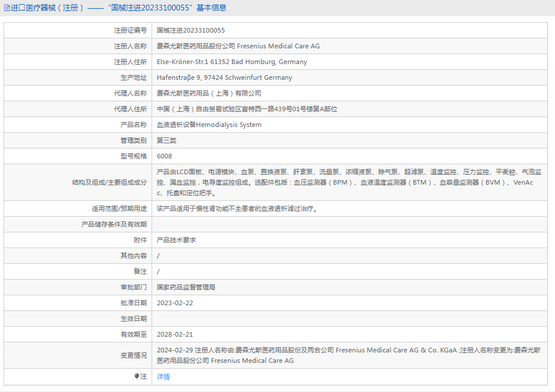Click the 备注 label cell
555x392 pixels.
pos(78,271)
